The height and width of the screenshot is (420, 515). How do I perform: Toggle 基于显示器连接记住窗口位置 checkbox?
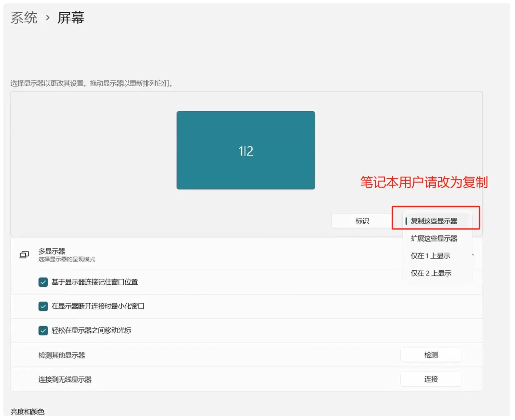coord(43,282)
